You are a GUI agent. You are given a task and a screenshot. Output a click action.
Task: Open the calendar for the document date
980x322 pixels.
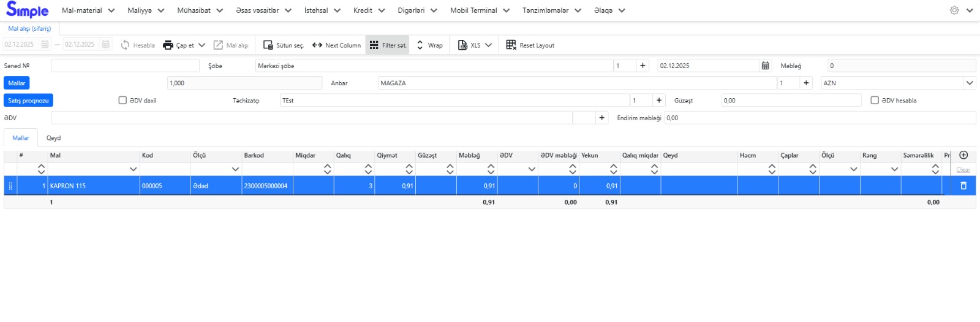(x=765, y=66)
